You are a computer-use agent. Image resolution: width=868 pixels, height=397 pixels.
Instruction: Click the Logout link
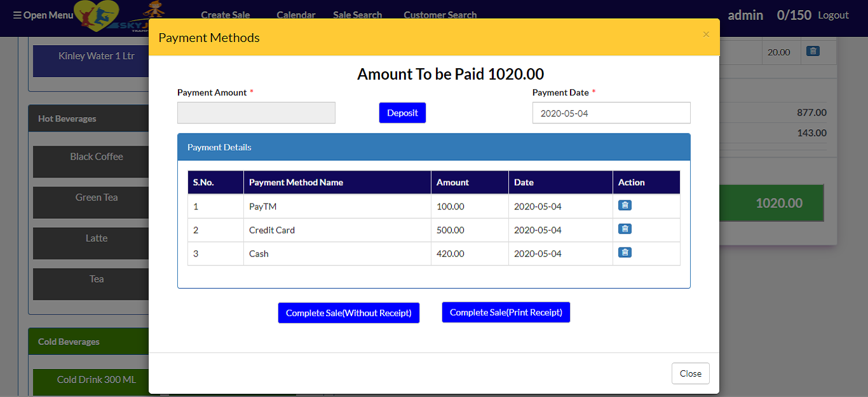click(x=833, y=15)
